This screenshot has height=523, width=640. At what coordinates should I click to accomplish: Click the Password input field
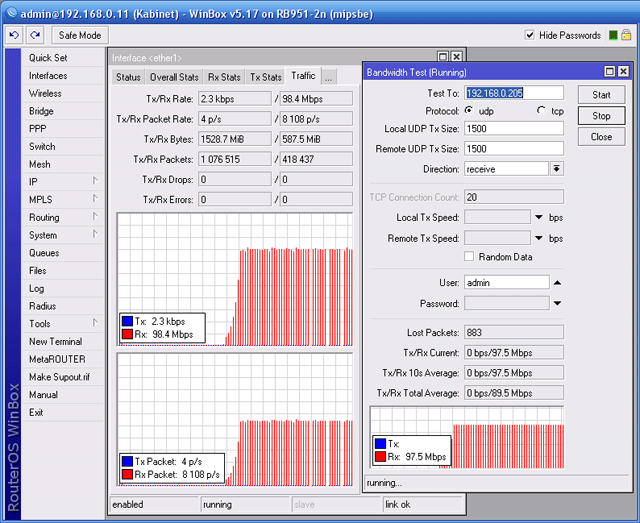pos(507,303)
